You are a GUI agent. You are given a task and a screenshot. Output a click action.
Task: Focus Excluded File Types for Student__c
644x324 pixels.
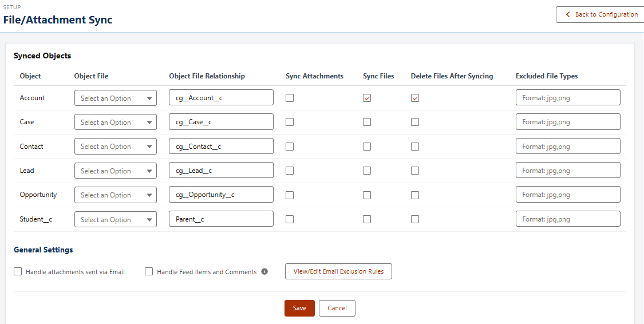[568, 219]
